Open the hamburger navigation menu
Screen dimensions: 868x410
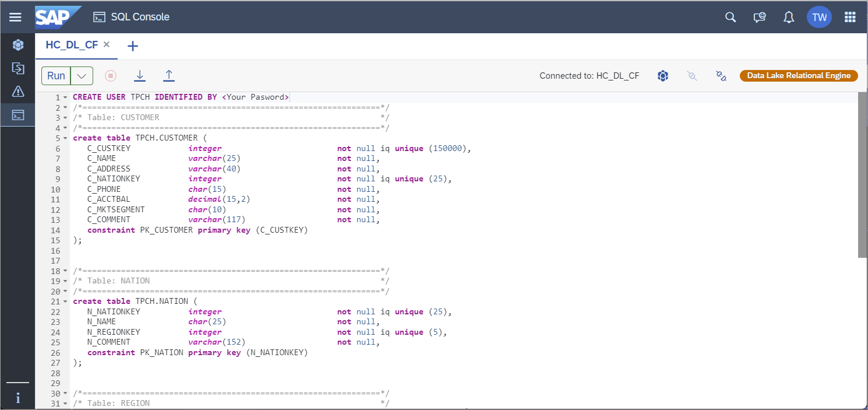(15, 17)
